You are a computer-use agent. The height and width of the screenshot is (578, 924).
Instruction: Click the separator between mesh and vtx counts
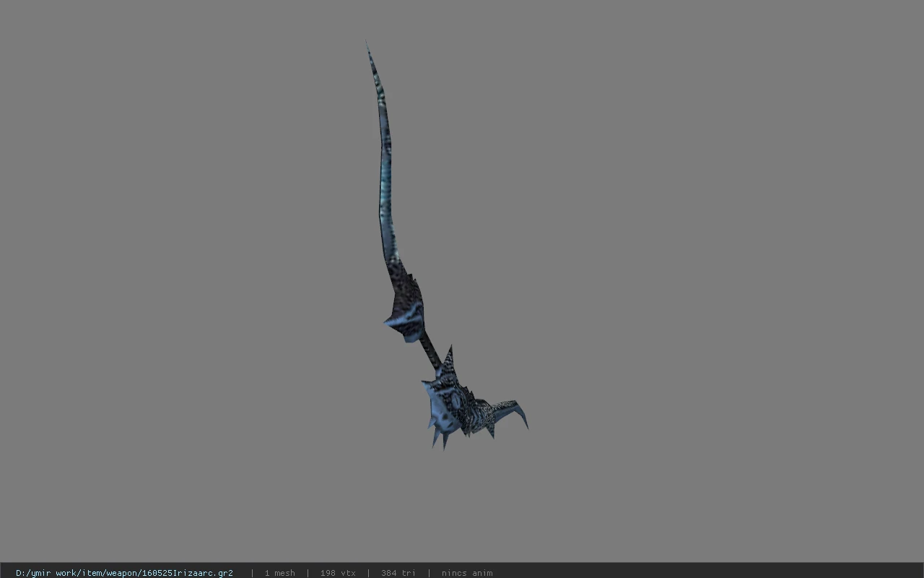[308, 572]
